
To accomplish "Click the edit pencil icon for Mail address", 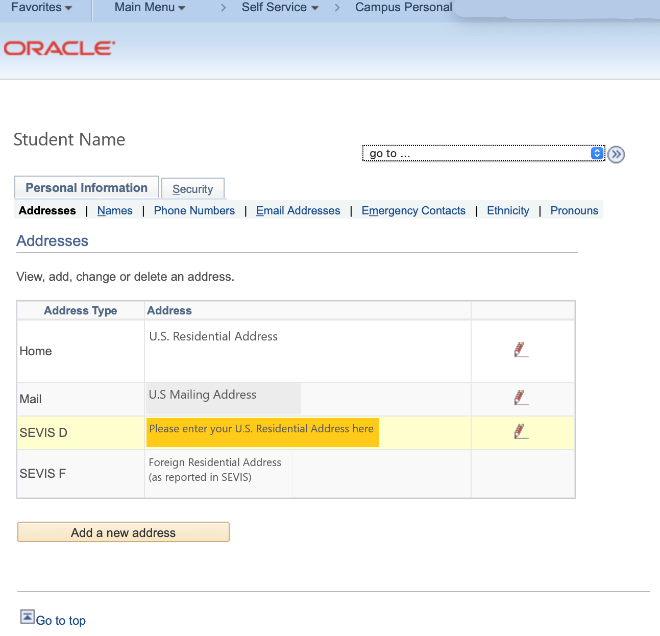I will pos(520,397).
